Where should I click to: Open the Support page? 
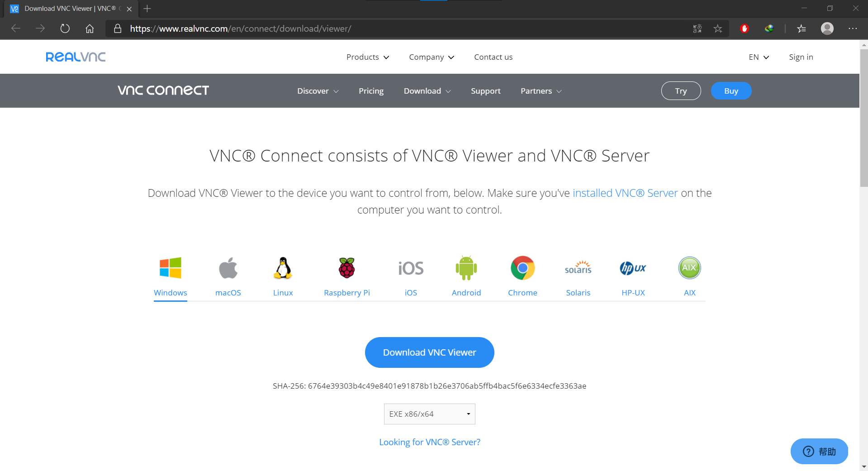pos(486,91)
